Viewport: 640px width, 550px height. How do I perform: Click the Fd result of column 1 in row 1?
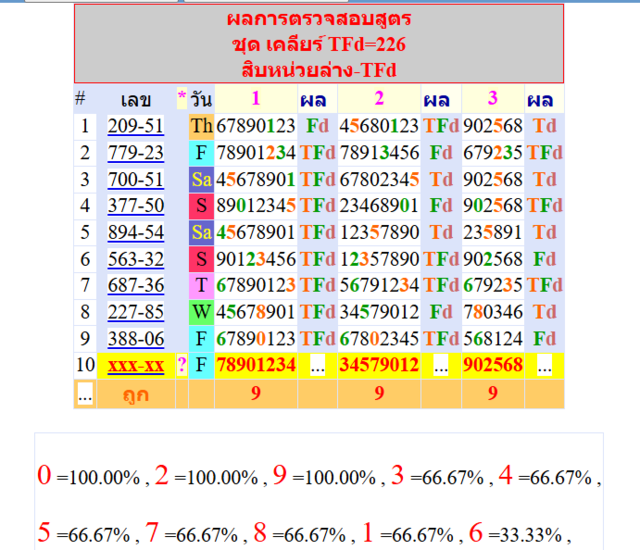[318, 126]
